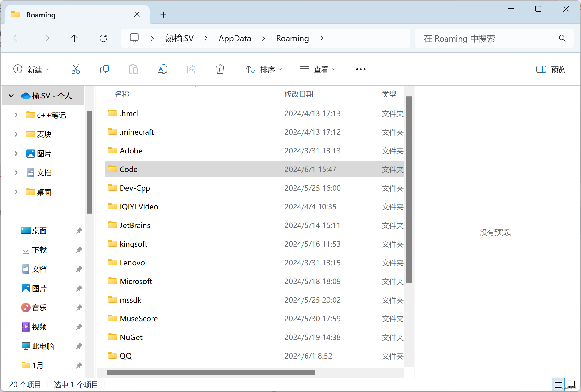The width and height of the screenshot is (581, 392).
Task: Select the Microsoft folder row
Action: [x=254, y=281]
